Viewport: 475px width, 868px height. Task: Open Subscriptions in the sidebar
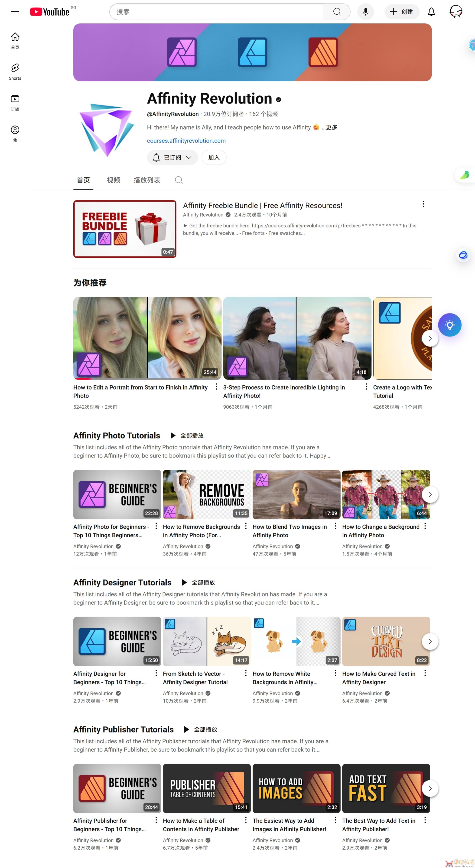click(15, 103)
